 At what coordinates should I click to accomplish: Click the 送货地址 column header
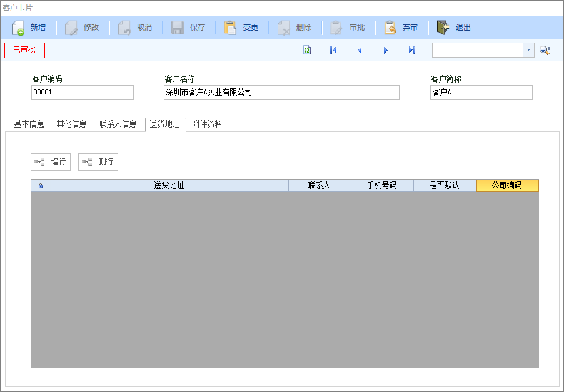coord(169,186)
